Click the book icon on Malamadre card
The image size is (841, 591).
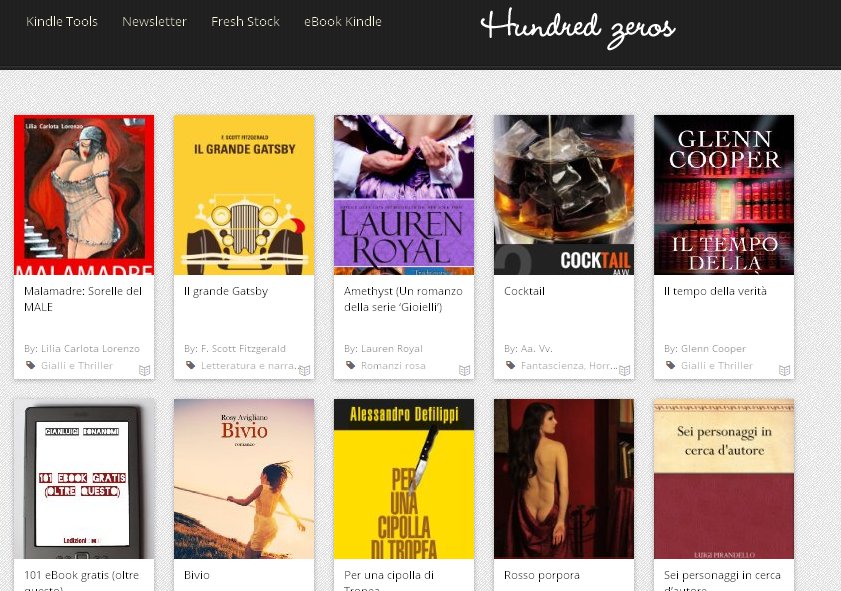pyautogui.click(x=144, y=370)
